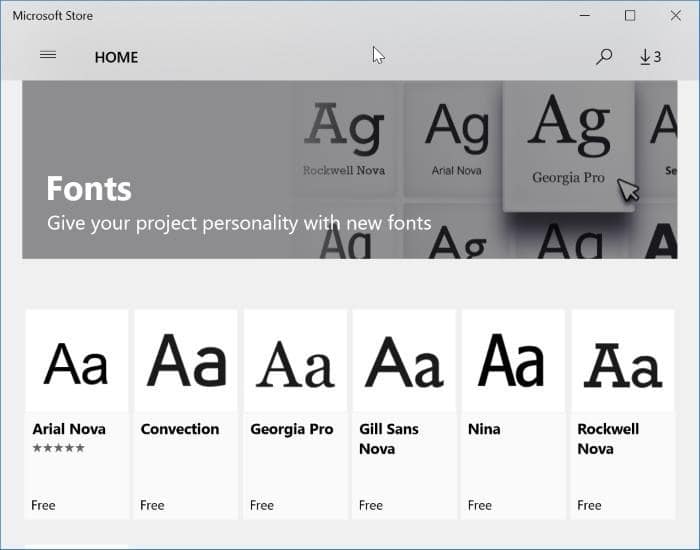
Task: Maximize the Microsoft Store window
Action: tap(630, 16)
